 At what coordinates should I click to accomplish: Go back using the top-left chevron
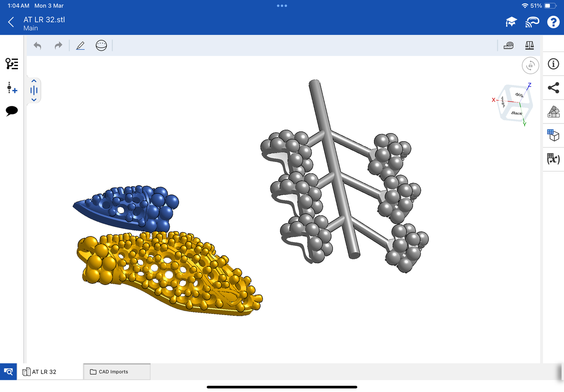[11, 22]
